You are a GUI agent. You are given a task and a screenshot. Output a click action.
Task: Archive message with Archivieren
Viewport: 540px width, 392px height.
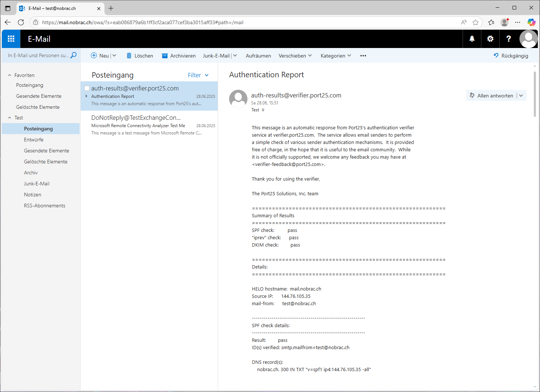179,56
